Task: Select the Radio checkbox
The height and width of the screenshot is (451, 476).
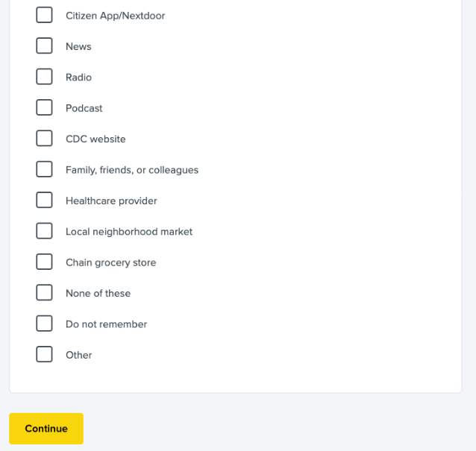Action: 44,77
